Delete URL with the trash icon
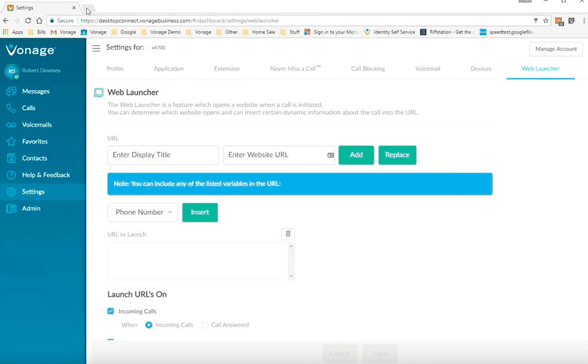Image resolution: width=588 pixels, height=364 pixels. tap(288, 234)
